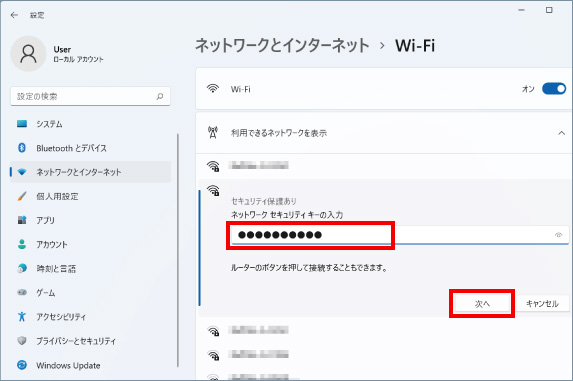The image size is (573, 381).
Task: Click the Wi-Fi signal icon beside Wi-Fi label
Action: point(213,89)
